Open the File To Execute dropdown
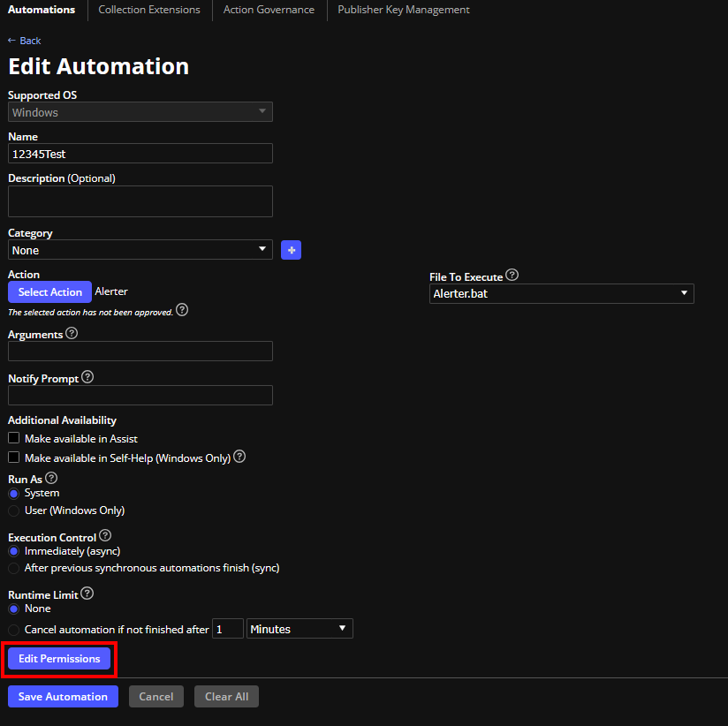The width and height of the screenshot is (728, 726). (561, 293)
